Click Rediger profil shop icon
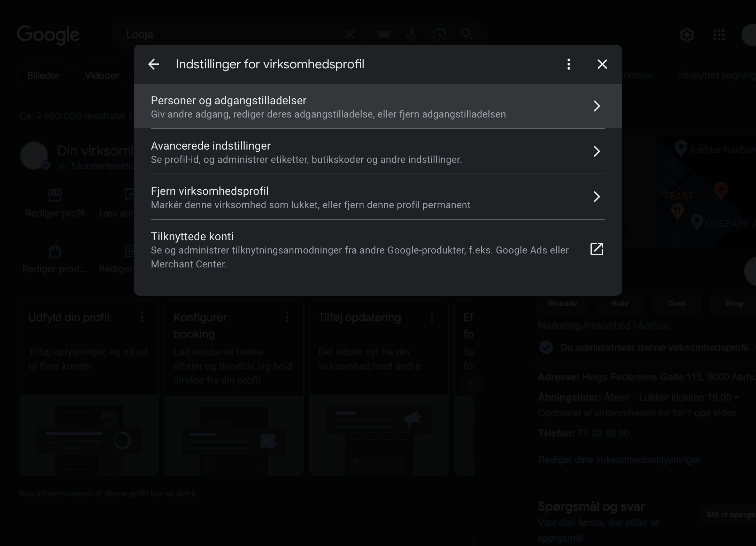756x546 pixels. coord(55,195)
